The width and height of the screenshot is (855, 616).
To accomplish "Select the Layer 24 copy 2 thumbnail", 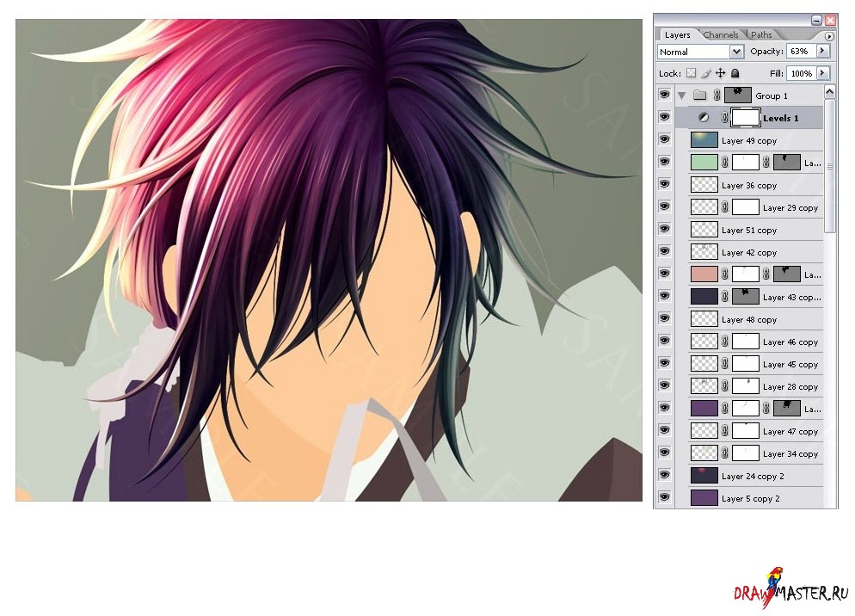I will click(704, 476).
